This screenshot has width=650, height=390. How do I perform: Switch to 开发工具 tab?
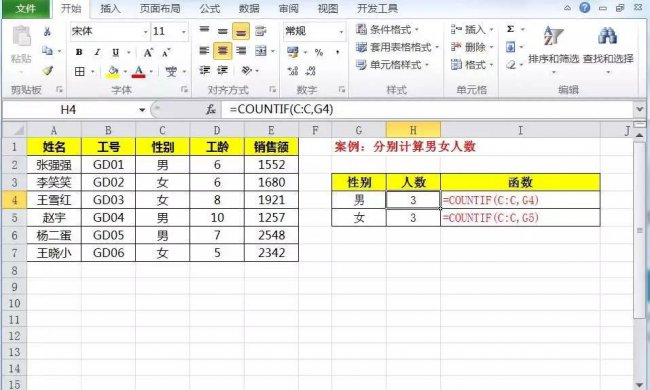[377, 8]
